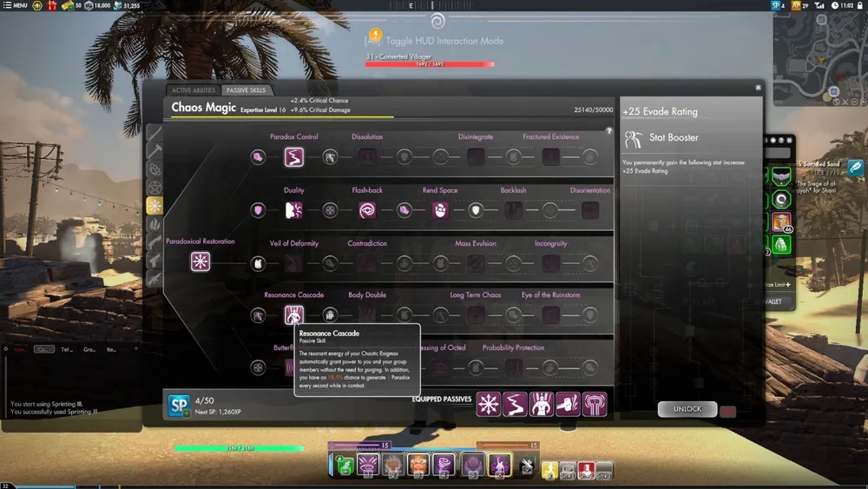Open the help question mark icon

coord(609,131)
